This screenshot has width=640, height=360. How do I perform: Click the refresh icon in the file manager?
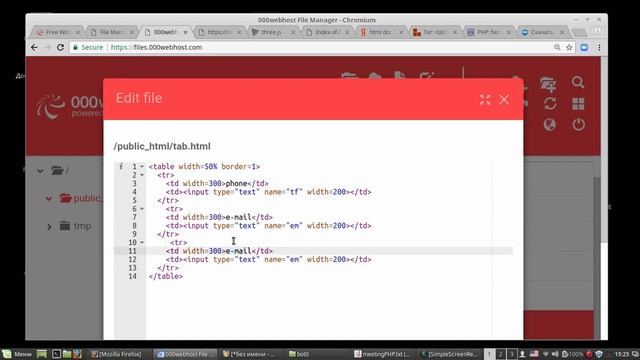[550, 103]
